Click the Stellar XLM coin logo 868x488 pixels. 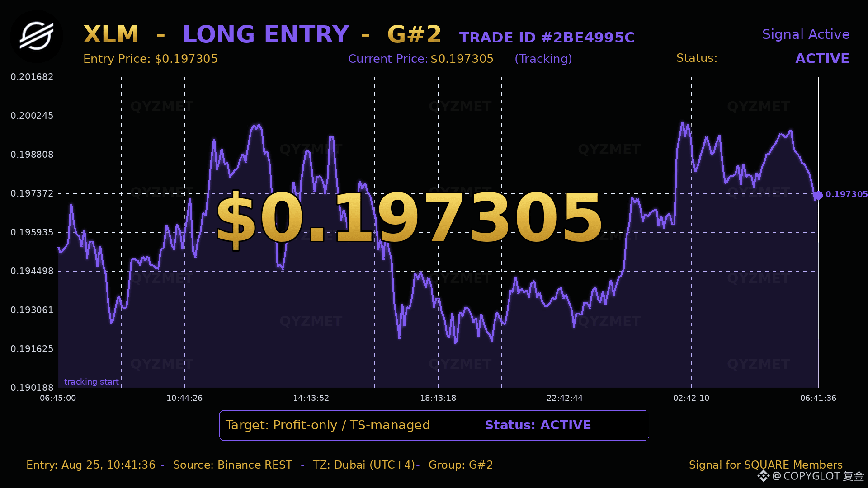(37, 37)
